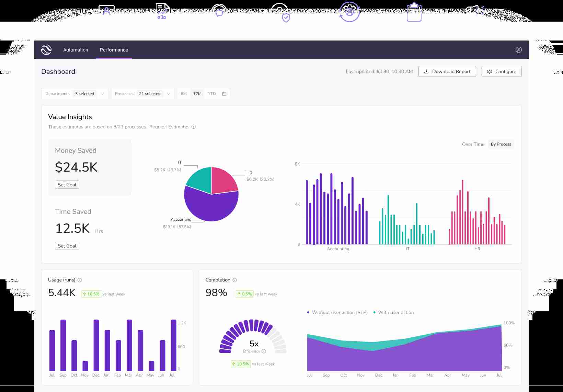563x392 pixels.
Task: Follow the Request Estimates link
Action: pyautogui.click(x=169, y=127)
